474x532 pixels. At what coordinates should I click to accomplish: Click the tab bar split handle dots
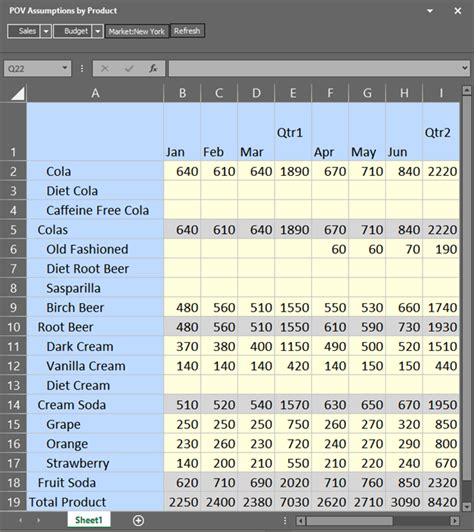[285, 520]
